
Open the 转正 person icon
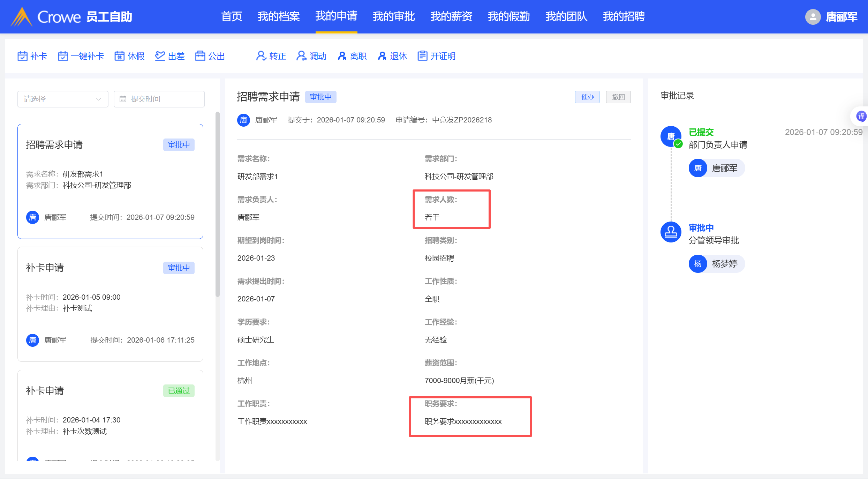261,56
